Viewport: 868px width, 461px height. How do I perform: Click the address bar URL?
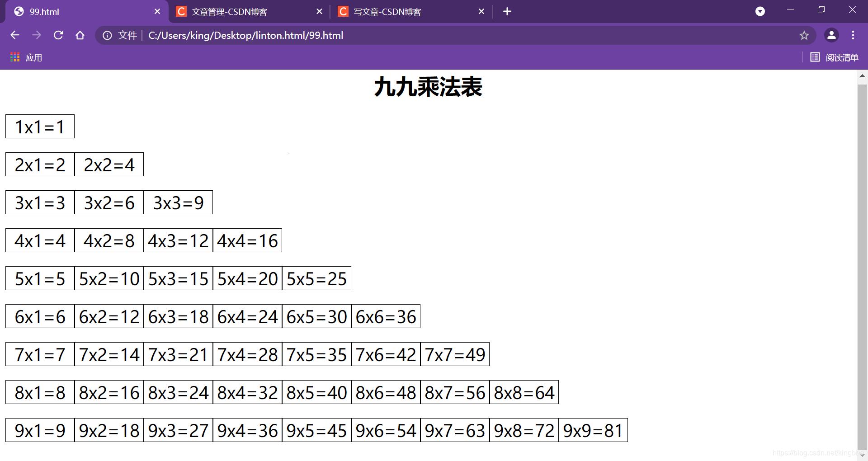click(x=245, y=35)
